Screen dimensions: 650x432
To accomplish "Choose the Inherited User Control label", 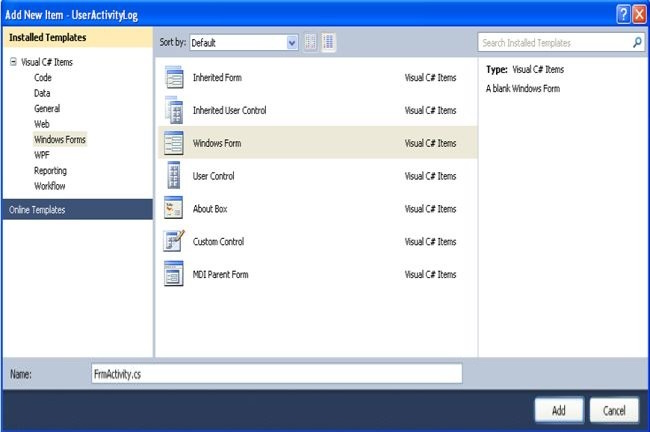I will click(229, 110).
